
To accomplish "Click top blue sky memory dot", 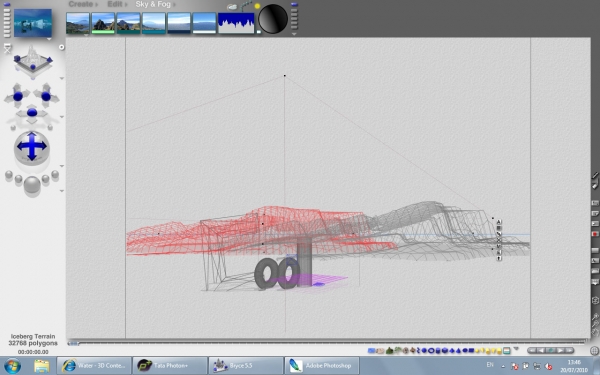I will 294,5.
